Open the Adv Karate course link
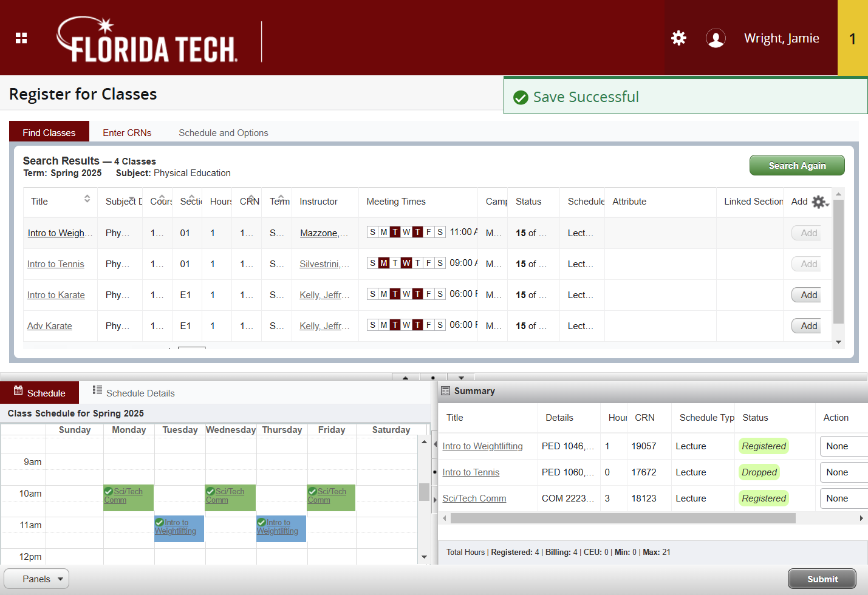Viewport: 868px width, 595px height. tap(50, 326)
